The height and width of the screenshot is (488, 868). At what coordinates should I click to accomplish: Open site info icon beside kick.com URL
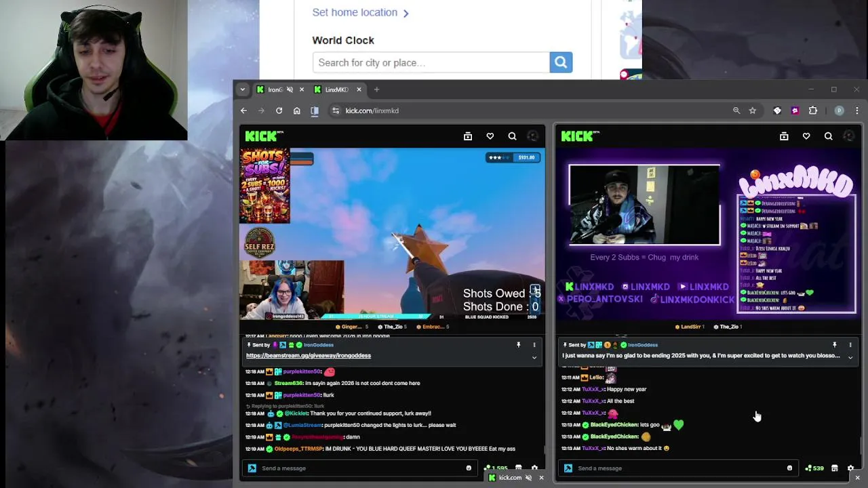tap(335, 110)
